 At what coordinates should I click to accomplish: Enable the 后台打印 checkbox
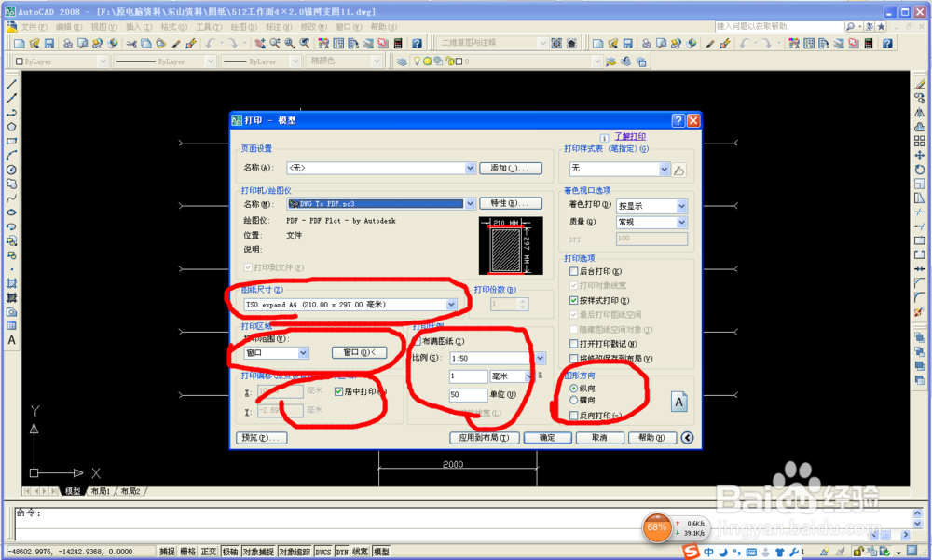pyautogui.click(x=573, y=271)
